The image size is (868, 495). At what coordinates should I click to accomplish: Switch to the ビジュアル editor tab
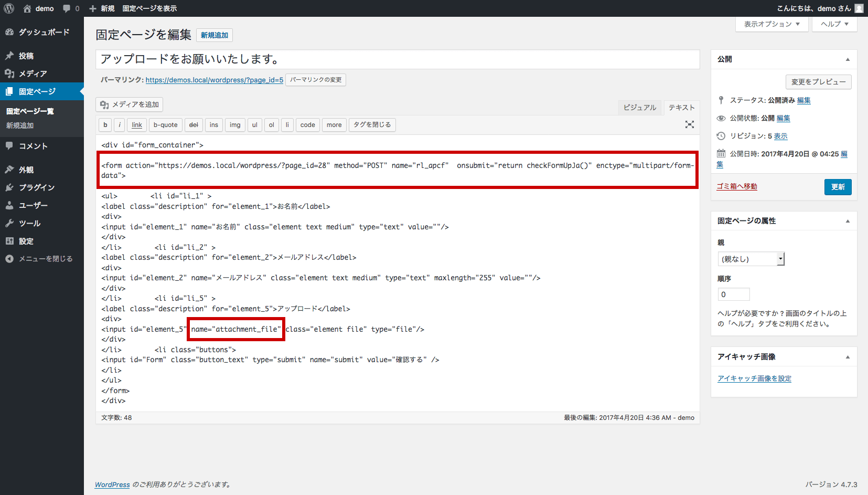coord(640,108)
